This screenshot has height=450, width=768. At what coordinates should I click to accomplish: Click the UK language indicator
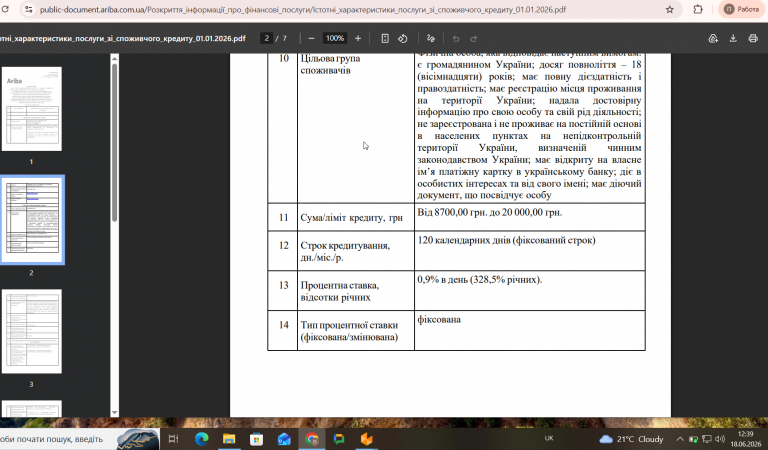point(549,438)
